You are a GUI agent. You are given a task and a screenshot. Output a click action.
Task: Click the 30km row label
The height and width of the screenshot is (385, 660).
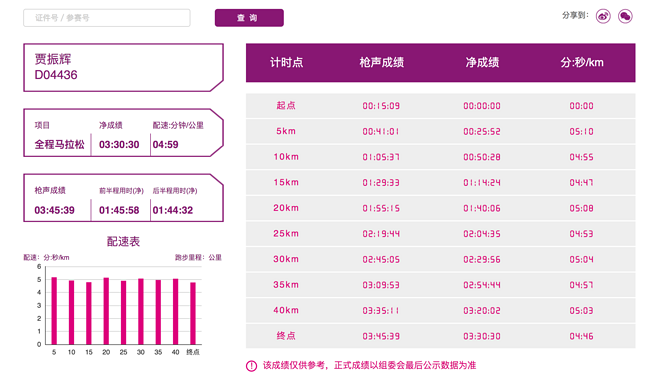[286, 259]
